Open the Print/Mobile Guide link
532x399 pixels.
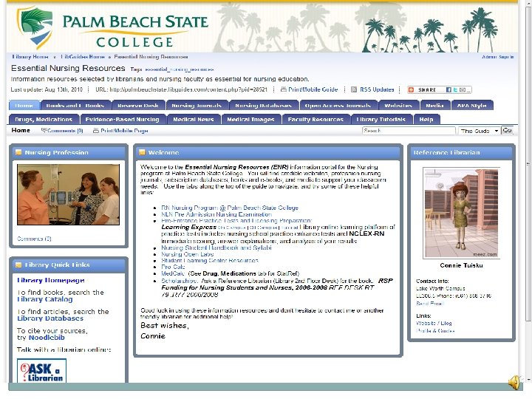(x=313, y=89)
